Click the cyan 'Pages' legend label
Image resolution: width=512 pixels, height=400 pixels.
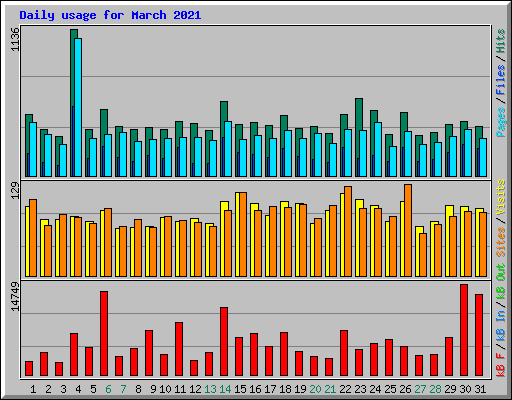click(501, 122)
